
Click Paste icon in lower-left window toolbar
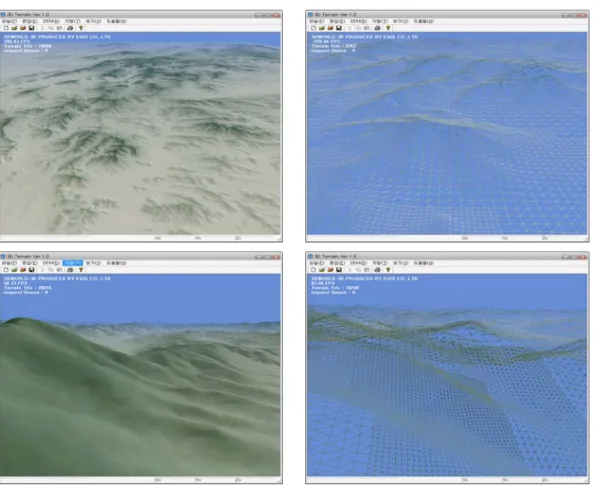59,270
